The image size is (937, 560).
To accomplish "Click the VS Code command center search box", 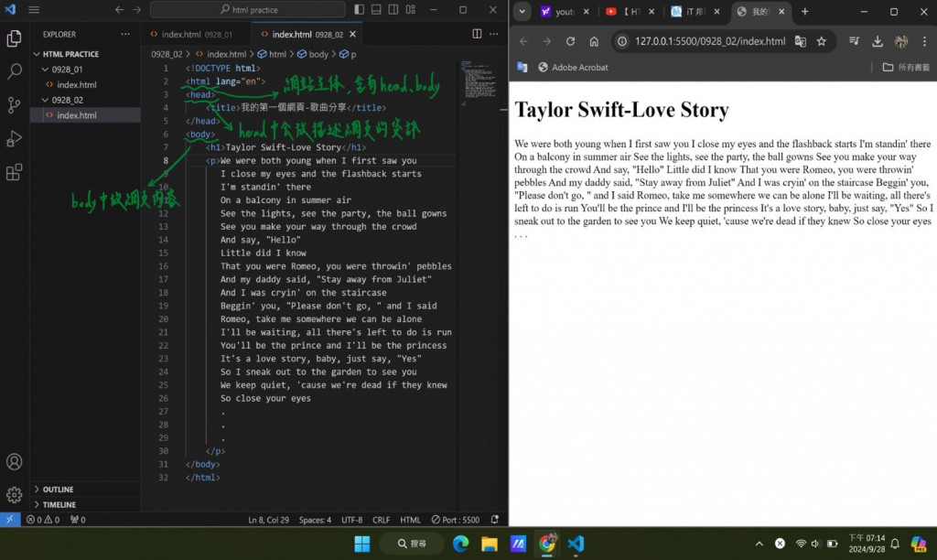I will (x=248, y=9).
